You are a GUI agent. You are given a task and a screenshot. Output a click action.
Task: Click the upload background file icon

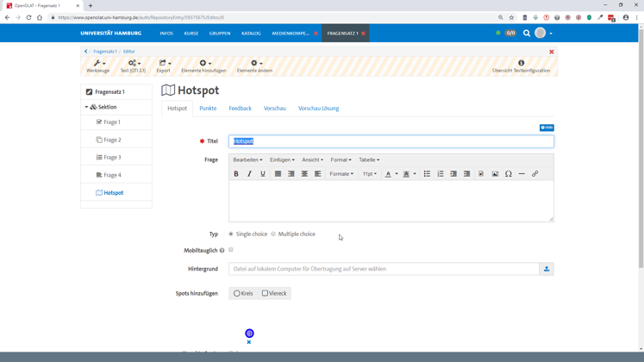(x=547, y=269)
